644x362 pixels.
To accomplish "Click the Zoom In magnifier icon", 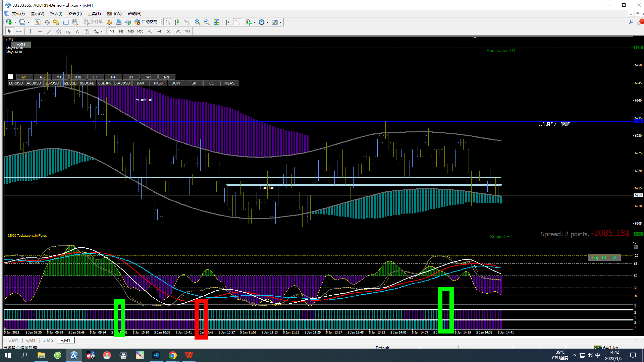I will pyautogui.click(x=198, y=22).
